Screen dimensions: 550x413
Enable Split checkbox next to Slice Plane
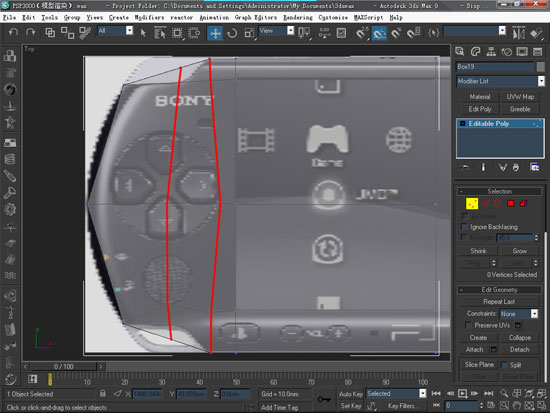click(504, 365)
